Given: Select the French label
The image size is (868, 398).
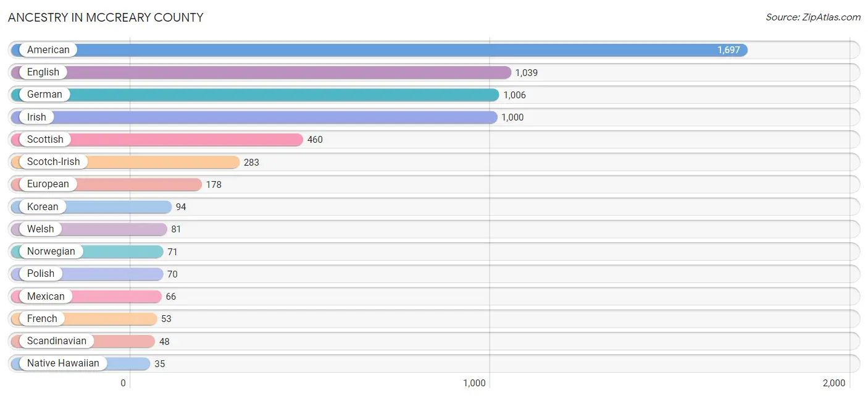Looking at the screenshot, I should coord(42,318).
